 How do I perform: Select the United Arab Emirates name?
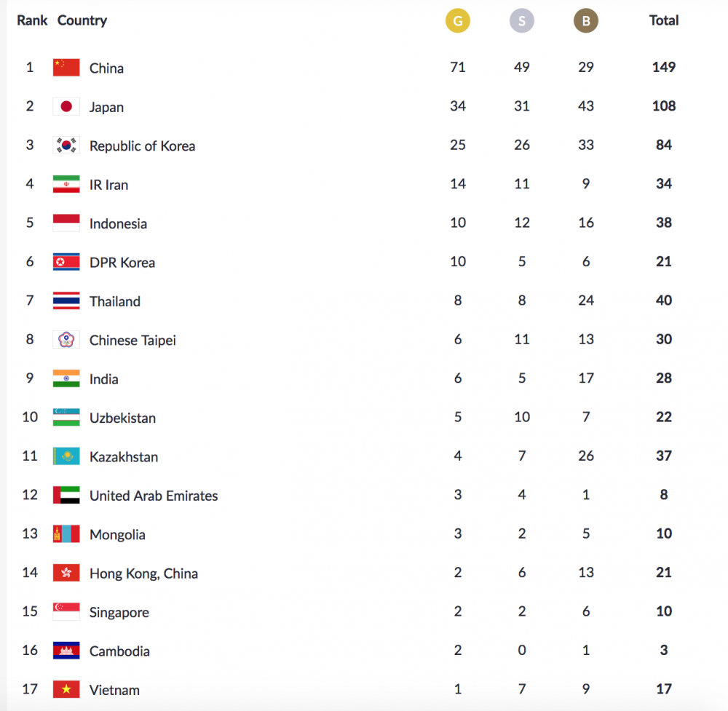coord(154,496)
